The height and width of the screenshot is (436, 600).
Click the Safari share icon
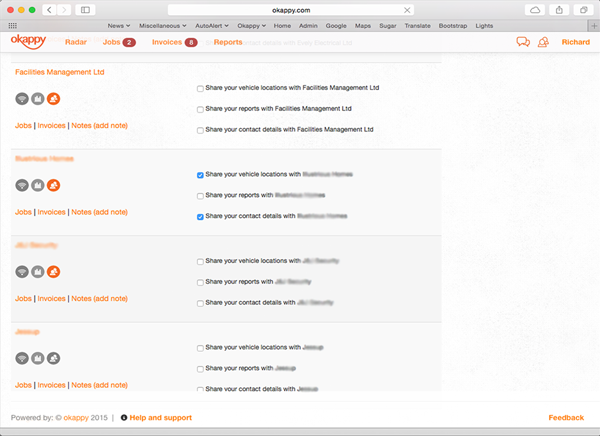[559, 10]
